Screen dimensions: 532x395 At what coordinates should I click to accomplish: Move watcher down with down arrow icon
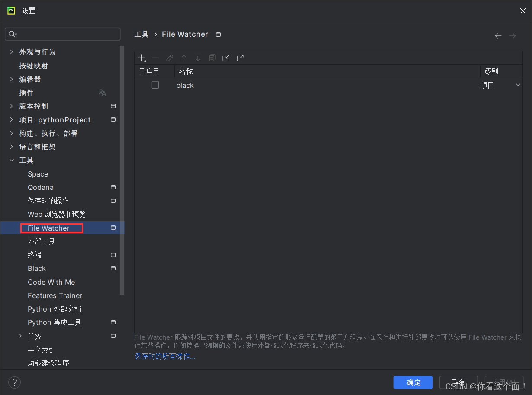[198, 58]
